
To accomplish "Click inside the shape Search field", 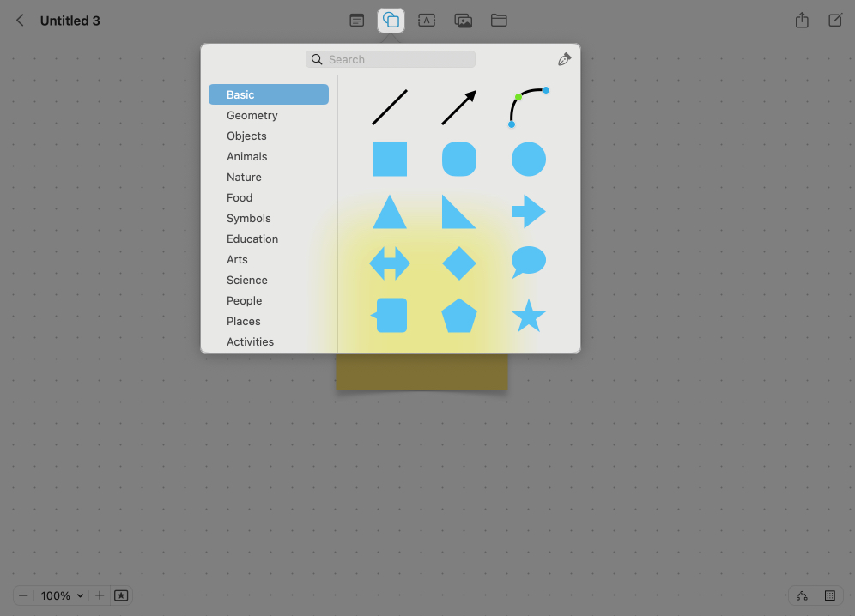I will [390, 58].
